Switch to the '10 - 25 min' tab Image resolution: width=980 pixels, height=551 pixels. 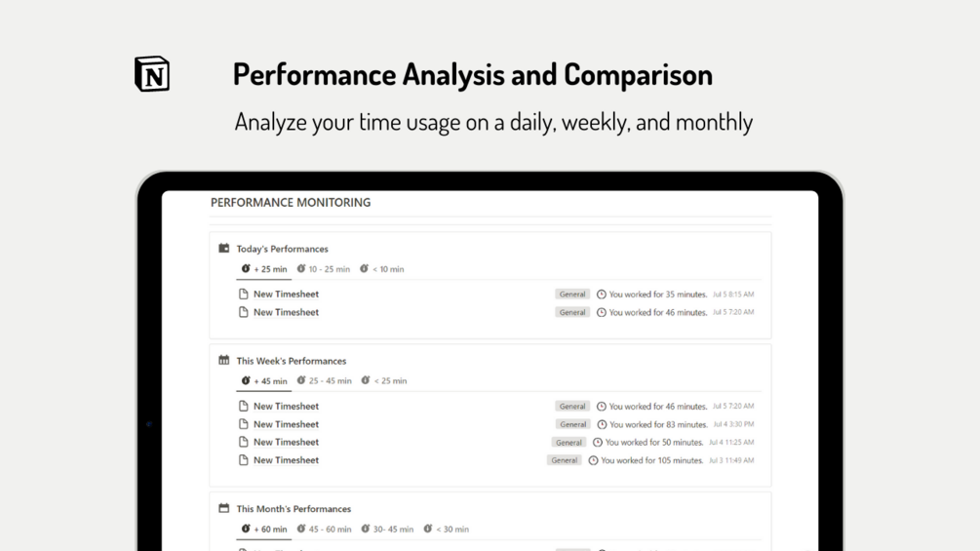[323, 269]
